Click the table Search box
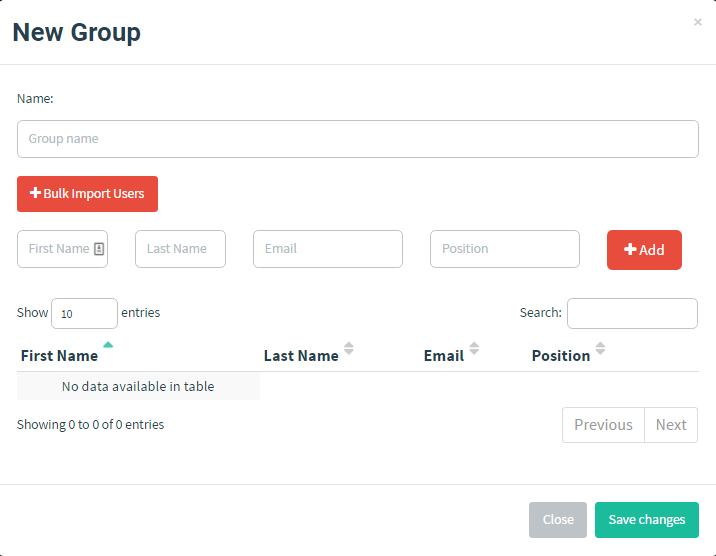The height and width of the screenshot is (556, 716). click(632, 313)
